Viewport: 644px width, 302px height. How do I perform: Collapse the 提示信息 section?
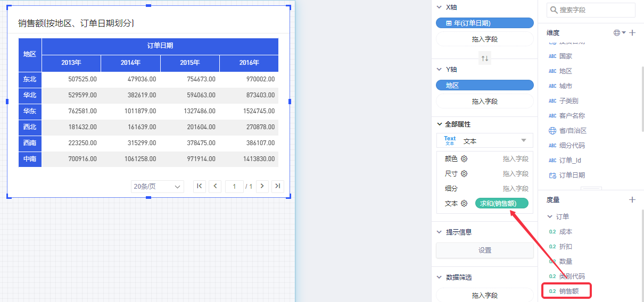(x=439, y=232)
